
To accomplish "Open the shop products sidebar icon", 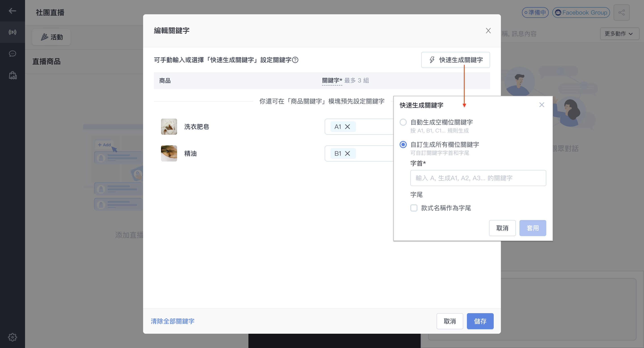I will (12, 75).
